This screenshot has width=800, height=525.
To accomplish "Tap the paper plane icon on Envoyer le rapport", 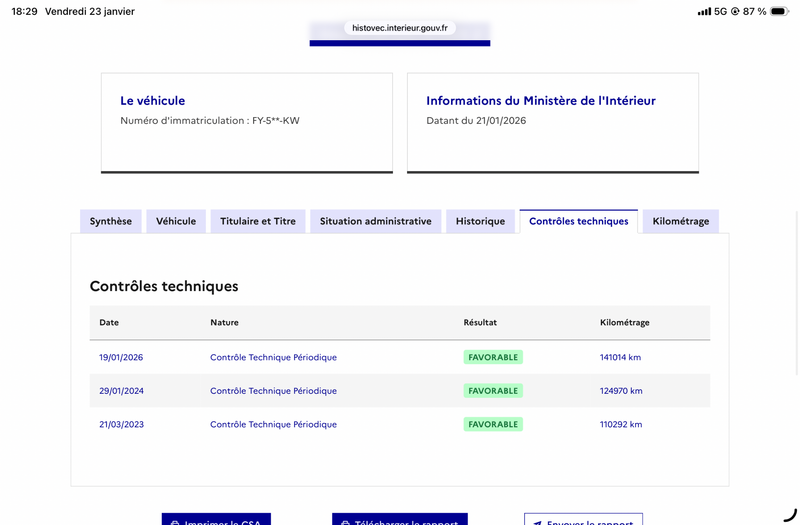I will point(537,522).
